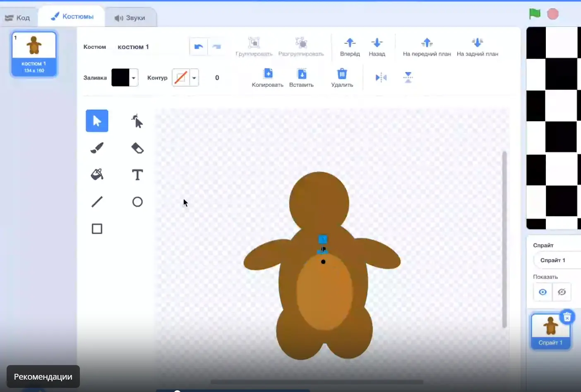This screenshot has height=392, width=581.
Task: Click the outline width field showing 0
Action: click(217, 78)
